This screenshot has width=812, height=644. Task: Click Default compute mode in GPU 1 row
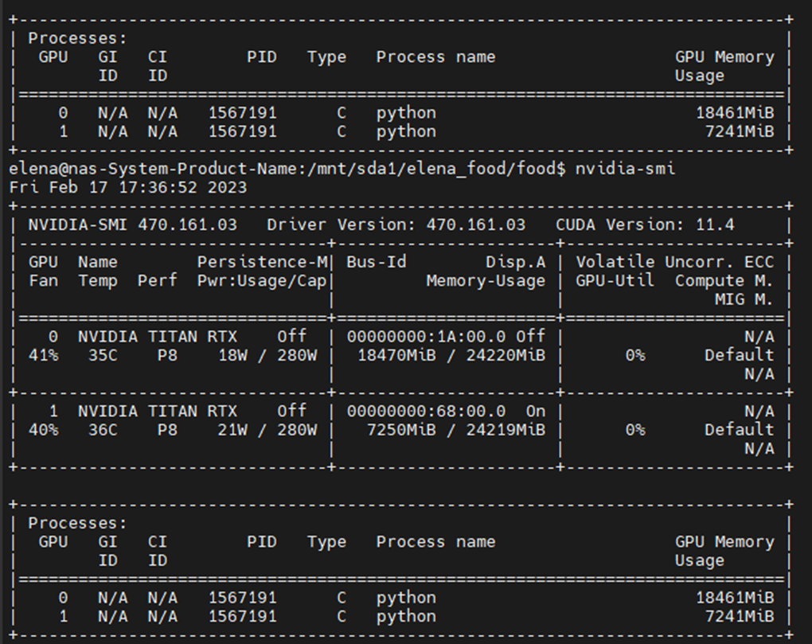[x=739, y=430]
